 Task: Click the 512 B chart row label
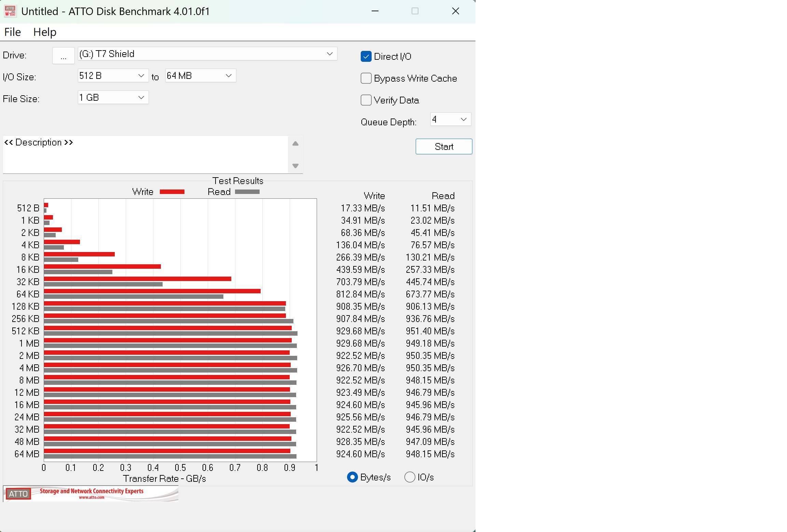tap(28, 208)
